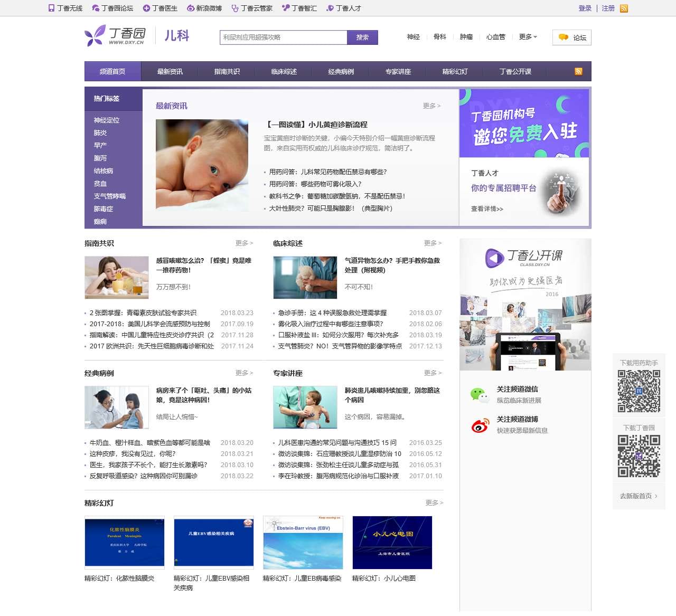Go to 心血管 department link
Viewport: 676px width, 616px height.
pos(495,37)
